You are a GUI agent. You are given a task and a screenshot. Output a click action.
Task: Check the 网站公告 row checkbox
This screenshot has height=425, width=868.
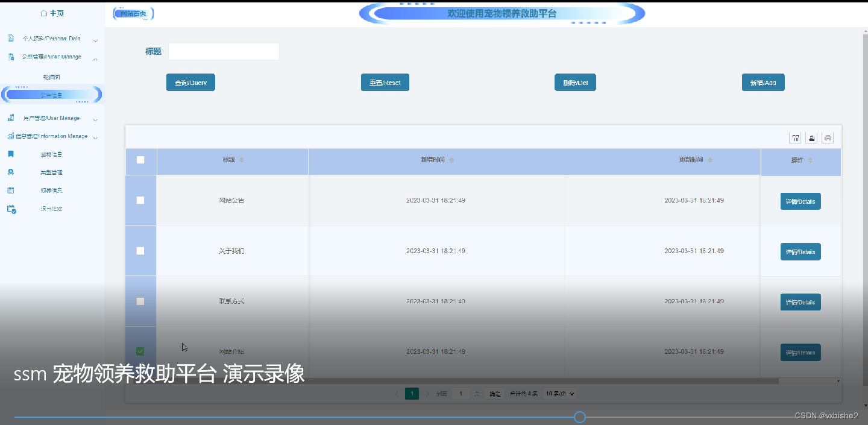click(140, 200)
